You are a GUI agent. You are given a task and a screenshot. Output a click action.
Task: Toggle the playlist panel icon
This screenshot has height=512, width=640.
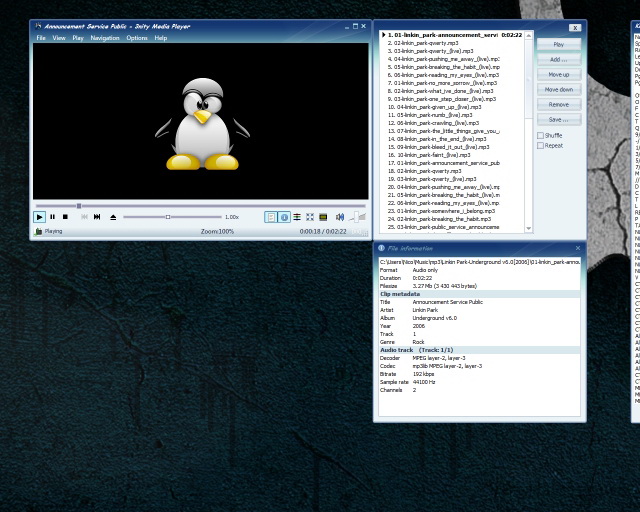271,217
